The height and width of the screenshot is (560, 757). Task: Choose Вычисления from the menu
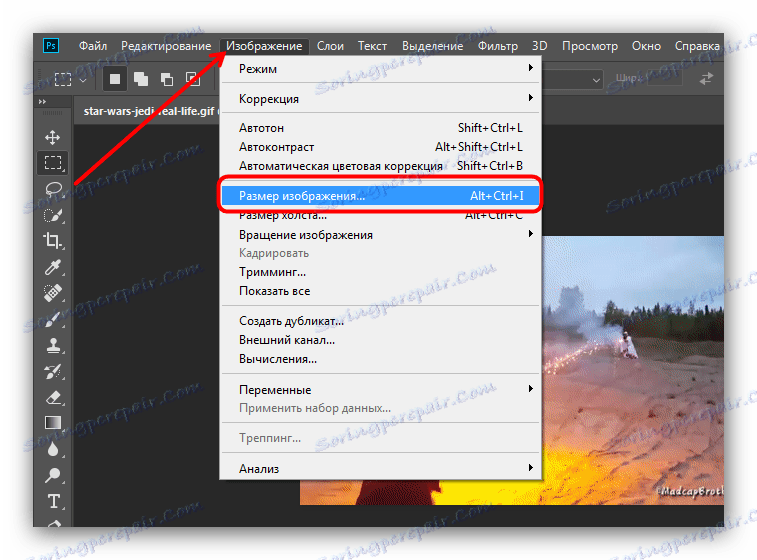coord(380,359)
